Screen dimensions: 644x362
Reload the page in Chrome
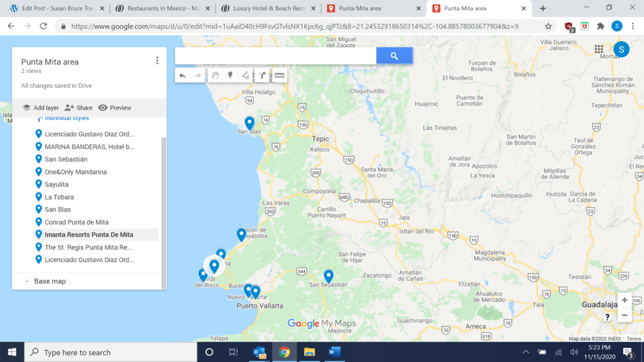(43, 26)
